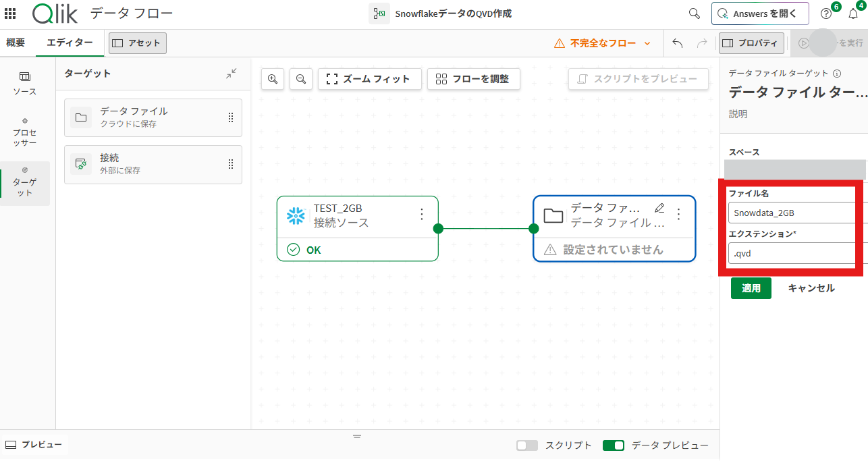The height and width of the screenshot is (461, 868).
Task: Collapse the ターゲット asset panel
Action: point(232,74)
